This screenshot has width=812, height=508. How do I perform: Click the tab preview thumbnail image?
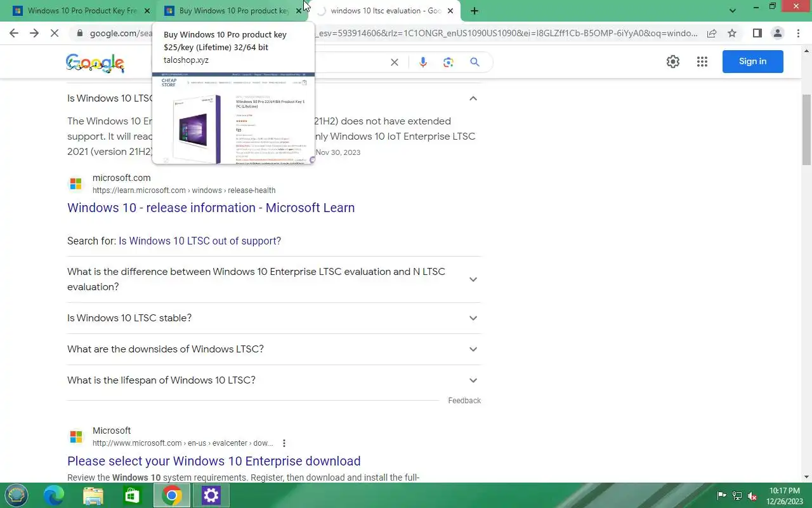[233, 118]
